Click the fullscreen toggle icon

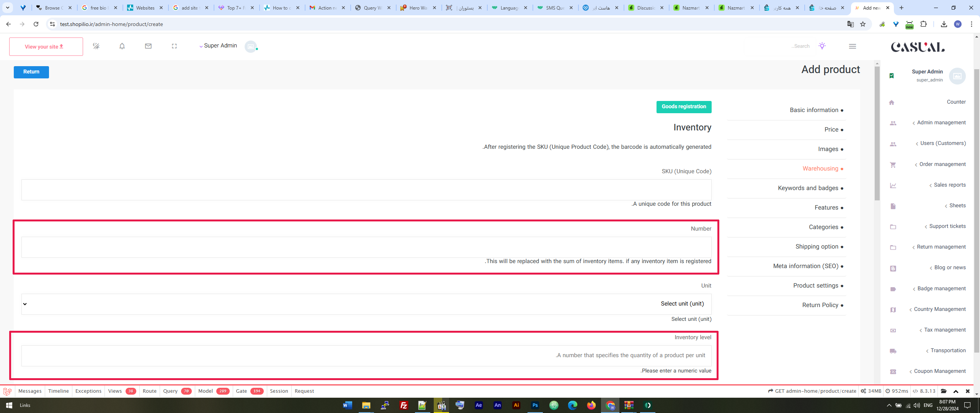tap(174, 46)
